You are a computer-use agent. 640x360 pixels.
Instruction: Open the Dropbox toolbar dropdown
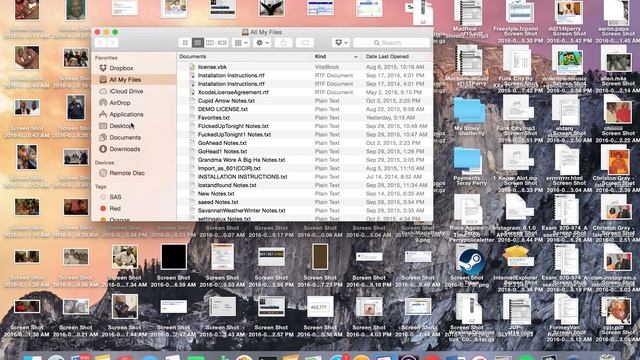tap(341, 42)
